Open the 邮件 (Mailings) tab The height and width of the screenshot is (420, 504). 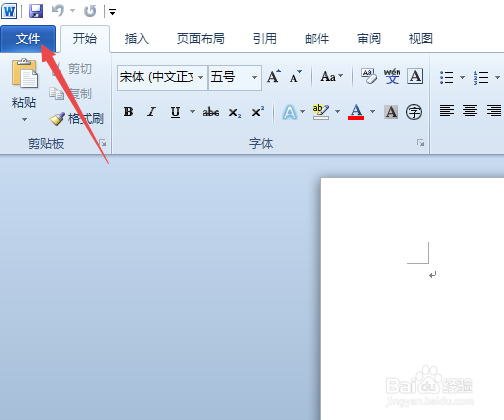click(x=317, y=39)
